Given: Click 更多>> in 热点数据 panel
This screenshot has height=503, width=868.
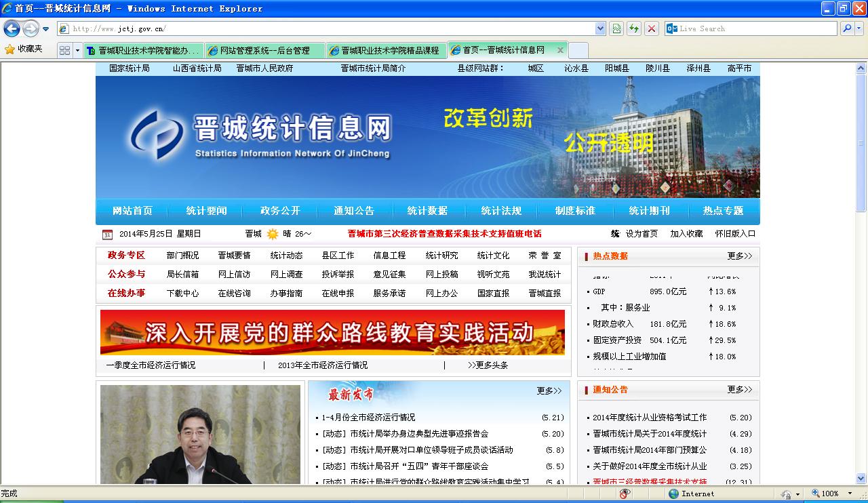Looking at the screenshot, I should pos(740,256).
